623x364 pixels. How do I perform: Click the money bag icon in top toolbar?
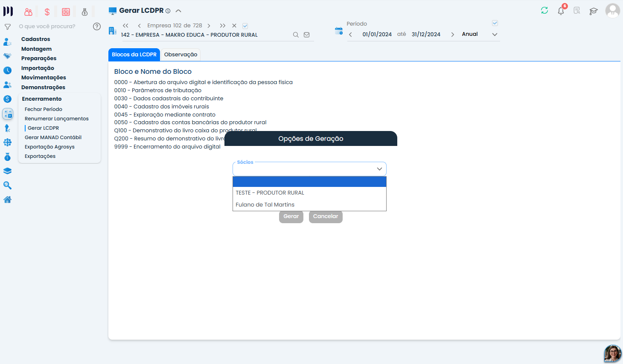(84, 12)
